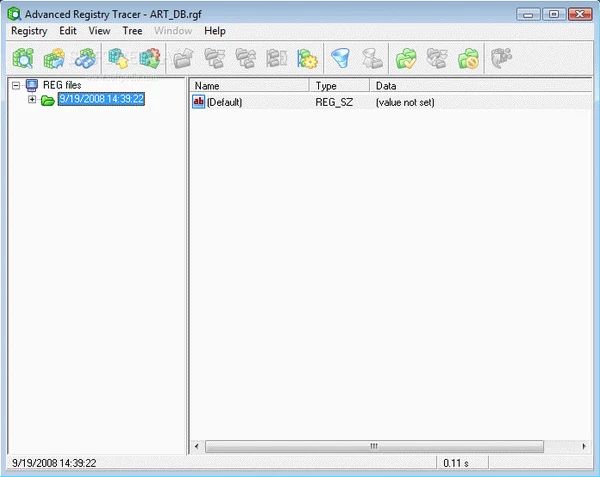Click the Name column header

pyautogui.click(x=249, y=86)
